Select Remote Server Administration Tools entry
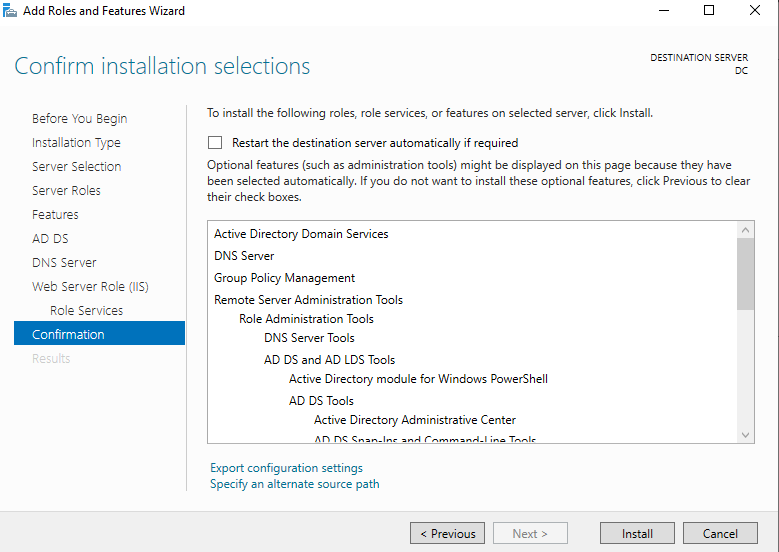Viewport: 779px width, 552px height. 308,300
